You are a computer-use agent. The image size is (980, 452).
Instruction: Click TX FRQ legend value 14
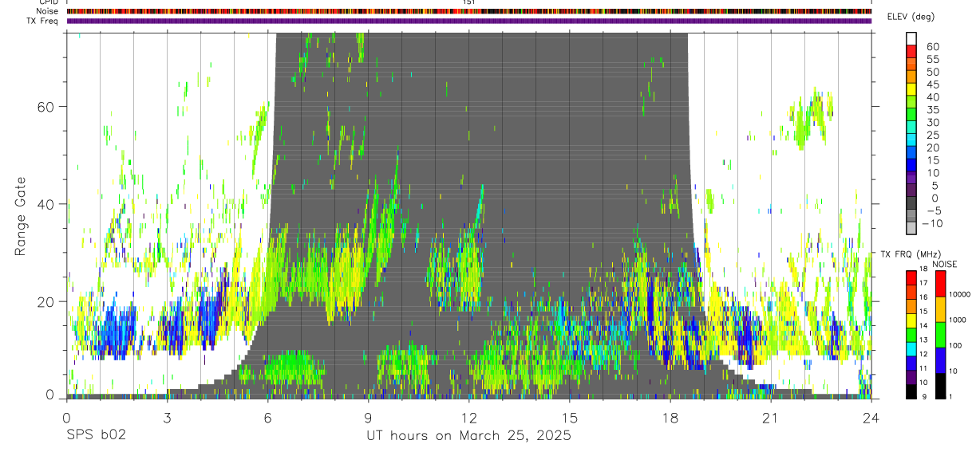point(922,326)
